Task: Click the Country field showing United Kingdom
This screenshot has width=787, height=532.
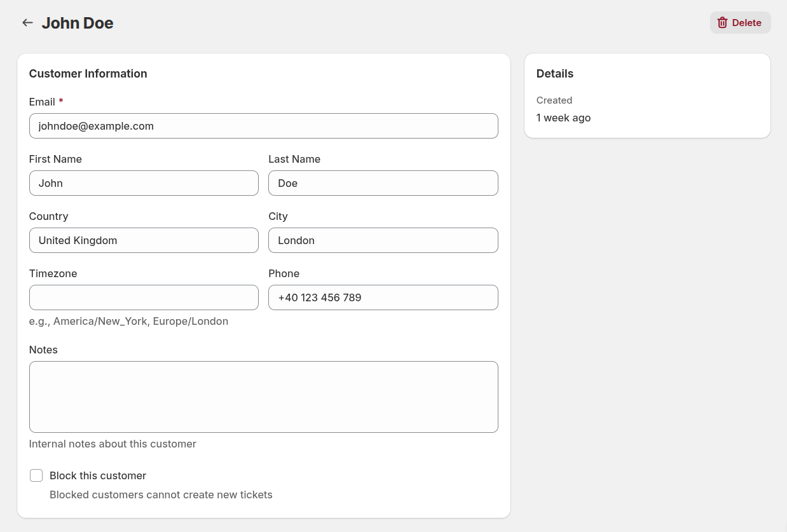Action: [x=144, y=240]
